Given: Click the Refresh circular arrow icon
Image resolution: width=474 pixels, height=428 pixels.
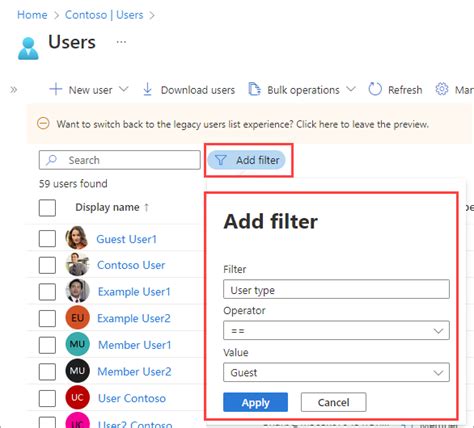Looking at the screenshot, I should point(375,89).
